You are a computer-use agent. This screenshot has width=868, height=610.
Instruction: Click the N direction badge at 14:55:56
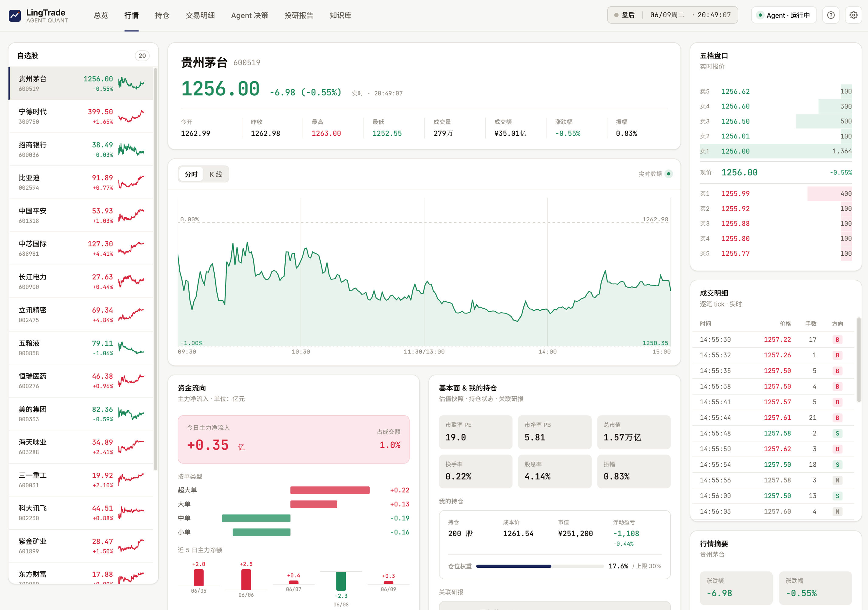tap(837, 480)
